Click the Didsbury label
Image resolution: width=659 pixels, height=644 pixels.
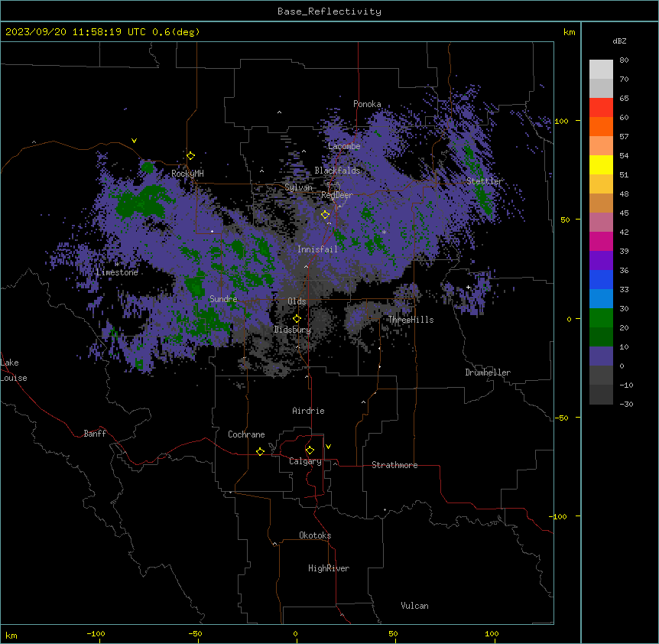point(292,330)
